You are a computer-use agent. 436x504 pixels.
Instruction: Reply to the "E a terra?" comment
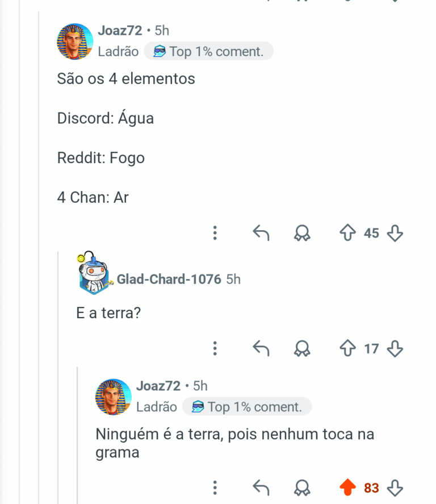261,348
